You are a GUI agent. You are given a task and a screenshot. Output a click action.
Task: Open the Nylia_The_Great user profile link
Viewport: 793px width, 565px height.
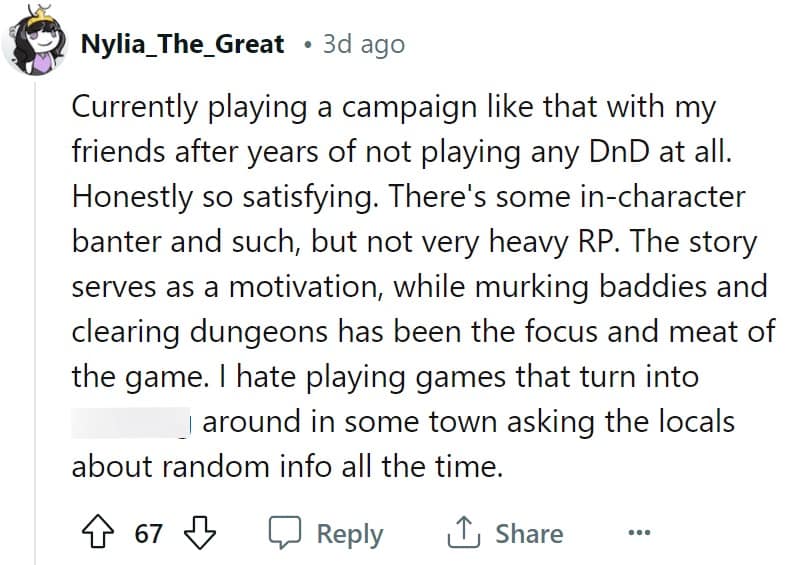[x=182, y=44]
